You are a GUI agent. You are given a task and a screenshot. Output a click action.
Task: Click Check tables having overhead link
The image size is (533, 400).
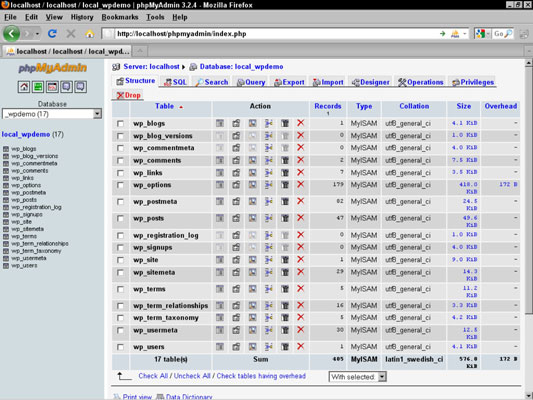pyautogui.click(x=261, y=376)
